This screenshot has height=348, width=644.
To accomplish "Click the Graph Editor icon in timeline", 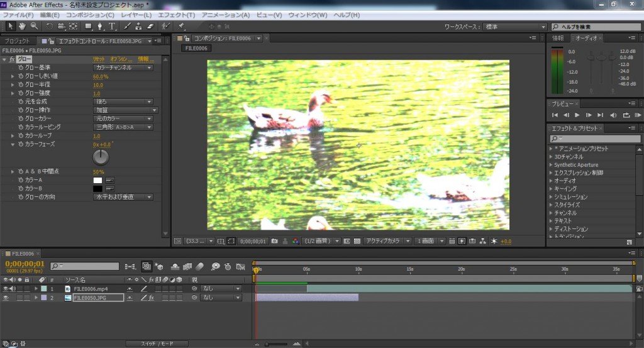I will 241,267.
